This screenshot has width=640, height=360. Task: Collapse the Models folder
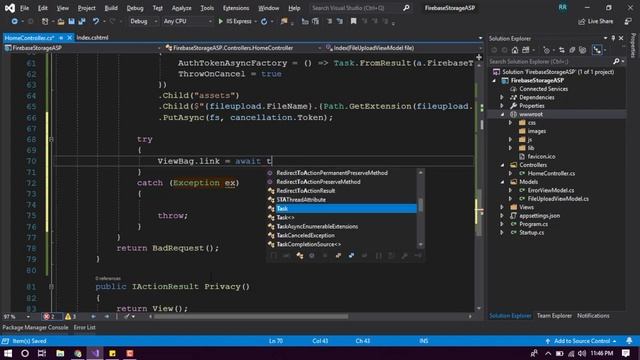pos(502,182)
